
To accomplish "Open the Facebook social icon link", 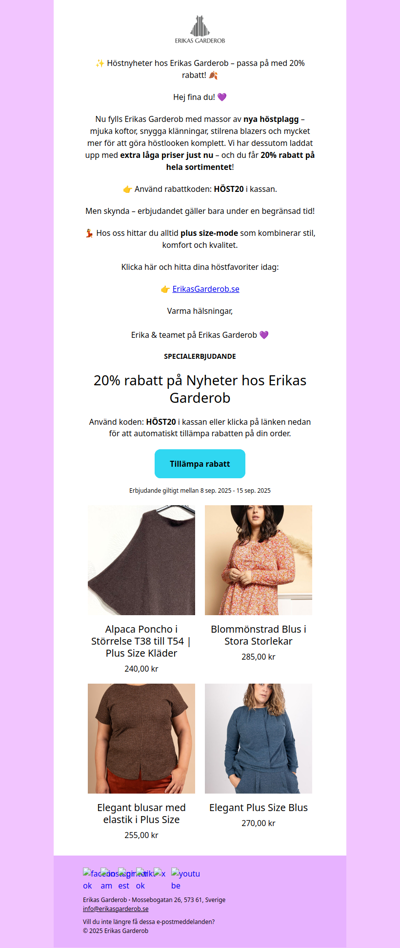I will point(92,880).
